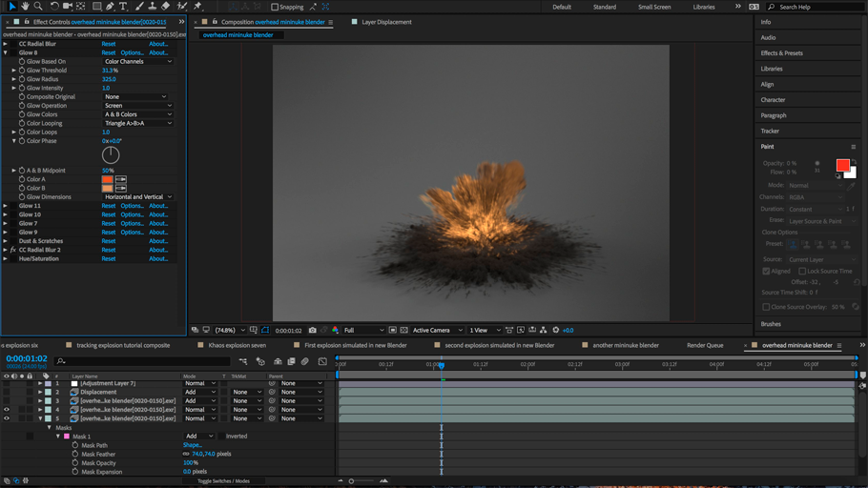This screenshot has width=868, height=488.
Task: Switch to the Small Screen workspace
Action: click(653, 7)
